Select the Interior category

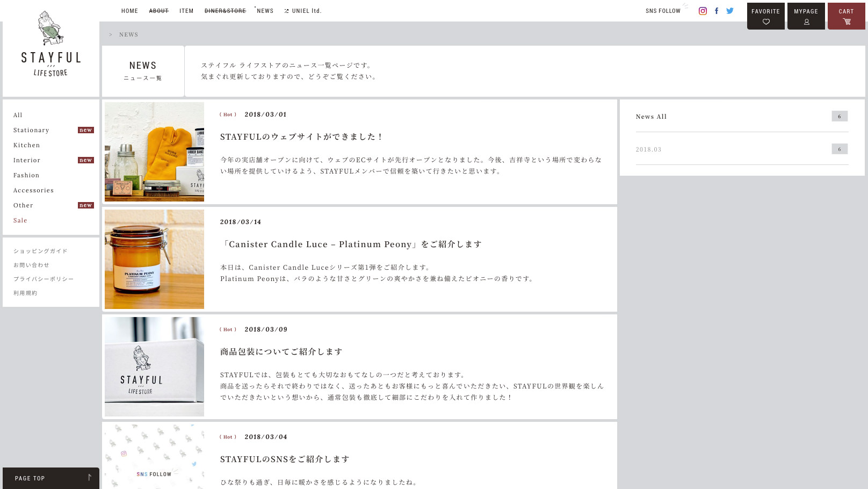[x=27, y=160]
